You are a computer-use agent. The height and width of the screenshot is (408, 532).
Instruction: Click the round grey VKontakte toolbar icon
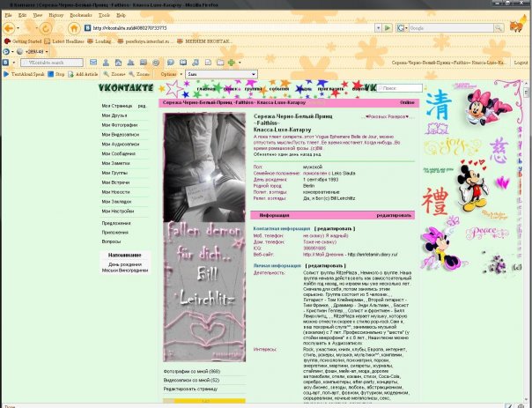click(156, 62)
